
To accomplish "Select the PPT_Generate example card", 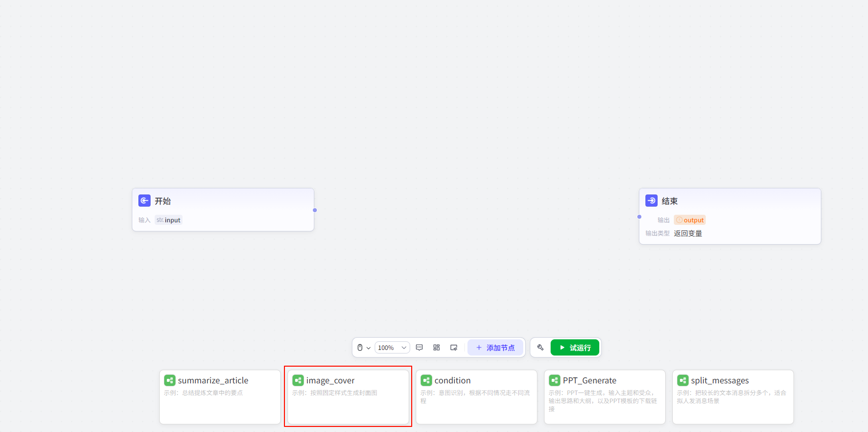I will pos(605,397).
